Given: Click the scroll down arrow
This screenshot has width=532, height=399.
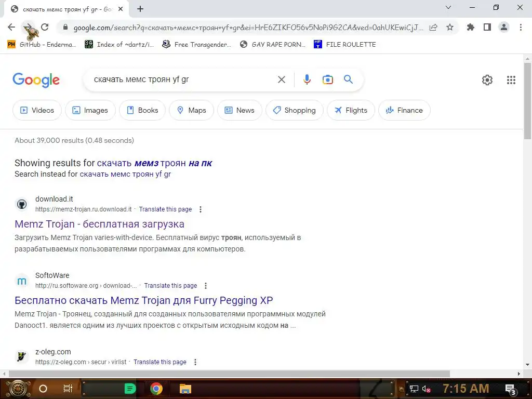Looking at the screenshot, I should coord(528,365).
